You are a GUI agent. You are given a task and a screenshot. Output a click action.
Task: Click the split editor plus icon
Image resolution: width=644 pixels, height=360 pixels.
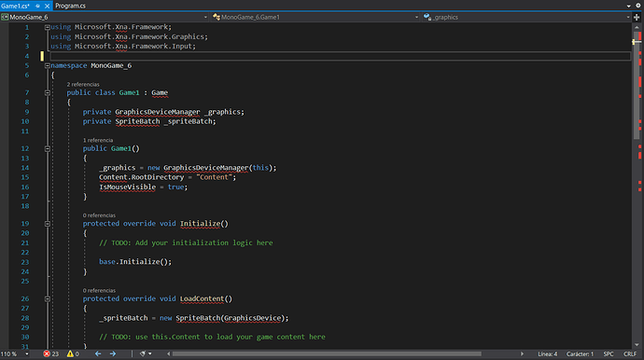637,17
